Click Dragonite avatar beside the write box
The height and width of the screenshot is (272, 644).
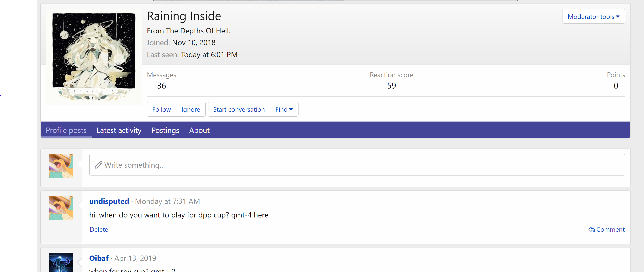coord(61,166)
